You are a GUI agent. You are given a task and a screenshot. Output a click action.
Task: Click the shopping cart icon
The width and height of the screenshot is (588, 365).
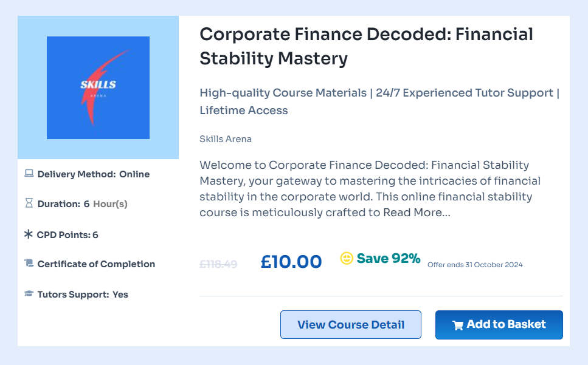[458, 326]
